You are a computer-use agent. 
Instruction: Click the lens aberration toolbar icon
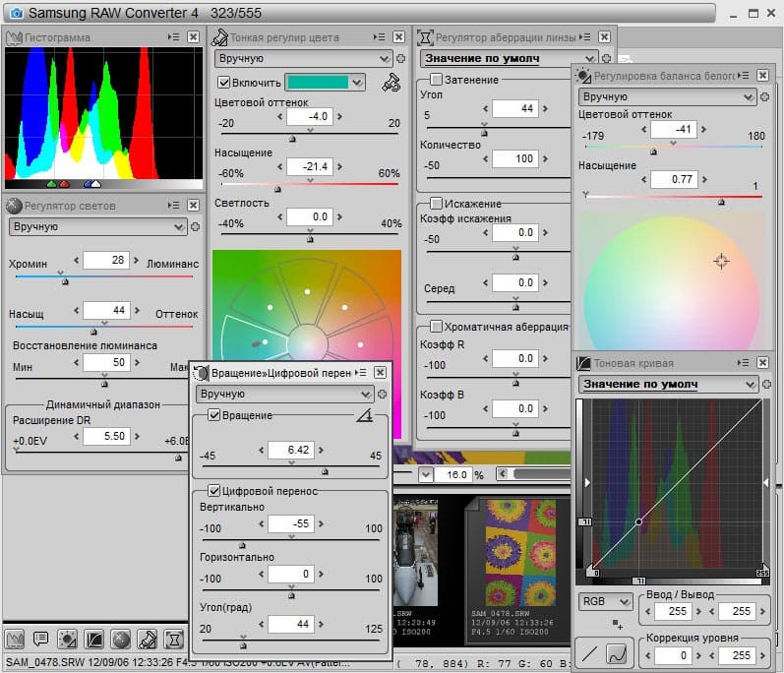[x=174, y=639]
